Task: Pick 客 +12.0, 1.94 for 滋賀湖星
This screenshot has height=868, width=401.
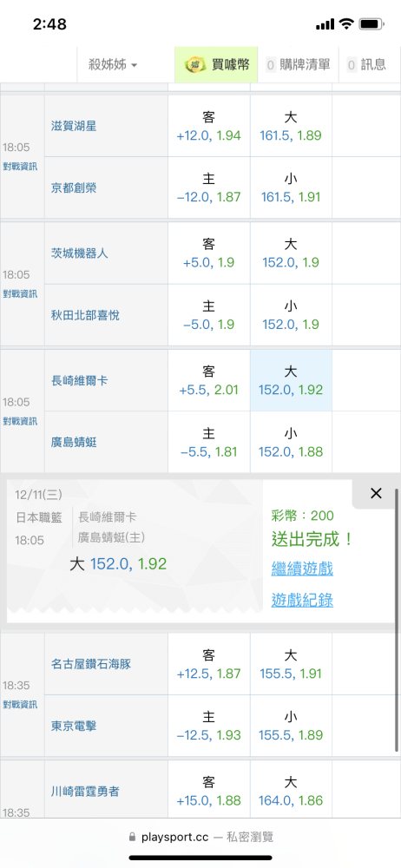Action: pos(208,126)
